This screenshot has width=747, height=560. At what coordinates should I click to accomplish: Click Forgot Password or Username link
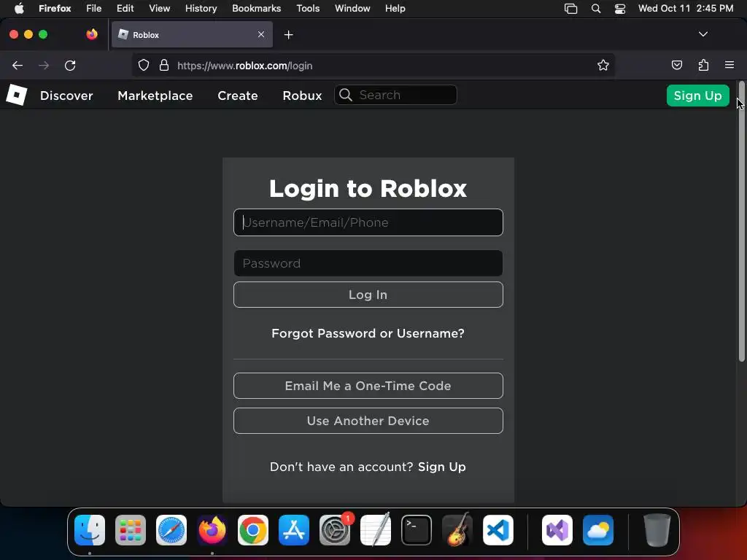tap(368, 333)
